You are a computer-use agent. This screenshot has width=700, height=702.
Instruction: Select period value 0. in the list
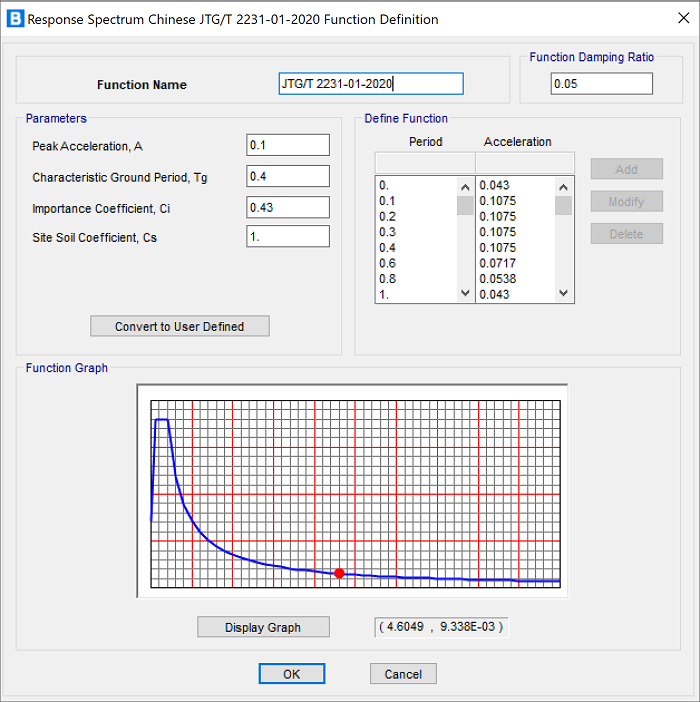coord(384,185)
